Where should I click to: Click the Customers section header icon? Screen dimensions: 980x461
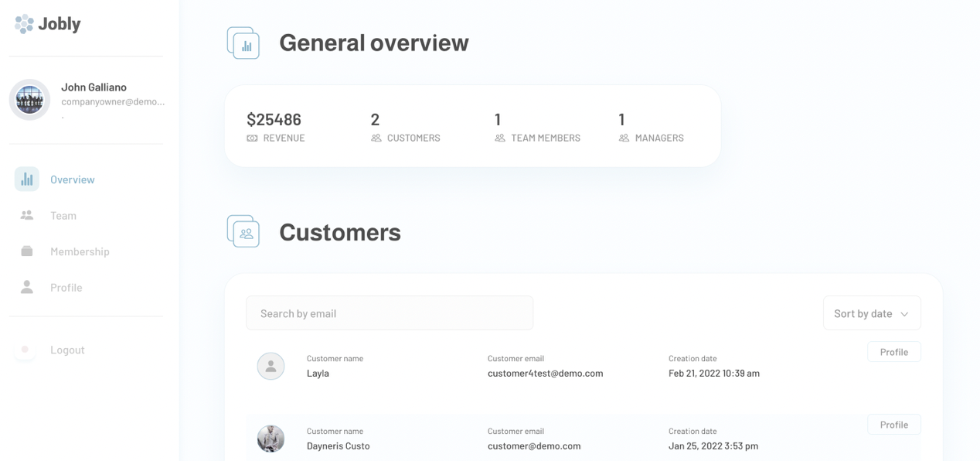coord(243,232)
